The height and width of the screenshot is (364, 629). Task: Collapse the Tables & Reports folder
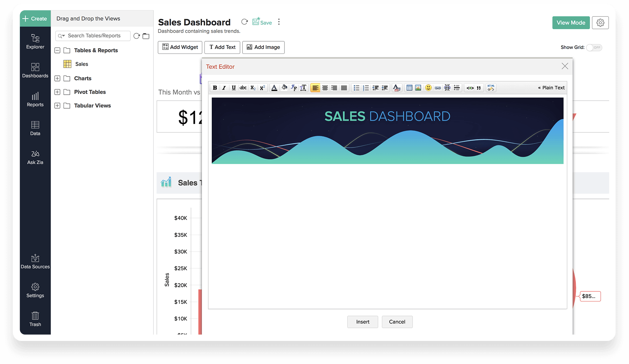pos(57,51)
